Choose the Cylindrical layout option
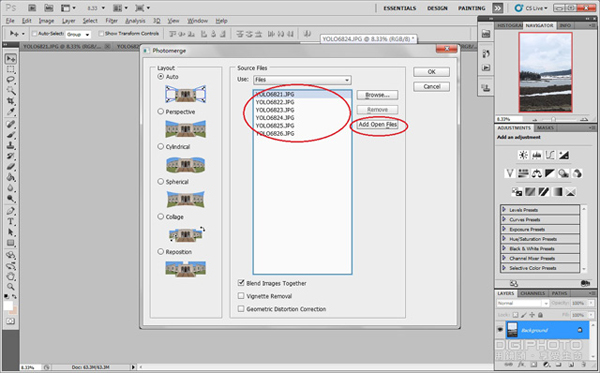 tap(161, 147)
